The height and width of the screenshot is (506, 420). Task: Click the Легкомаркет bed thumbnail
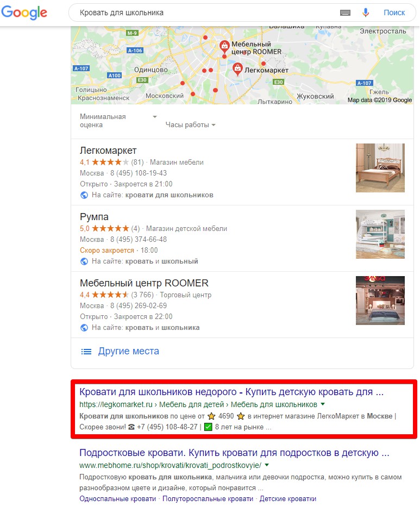[380, 168]
